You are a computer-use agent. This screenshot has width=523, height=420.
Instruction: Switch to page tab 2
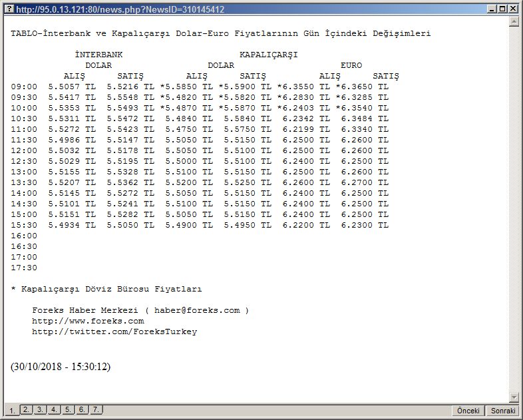click(x=26, y=409)
